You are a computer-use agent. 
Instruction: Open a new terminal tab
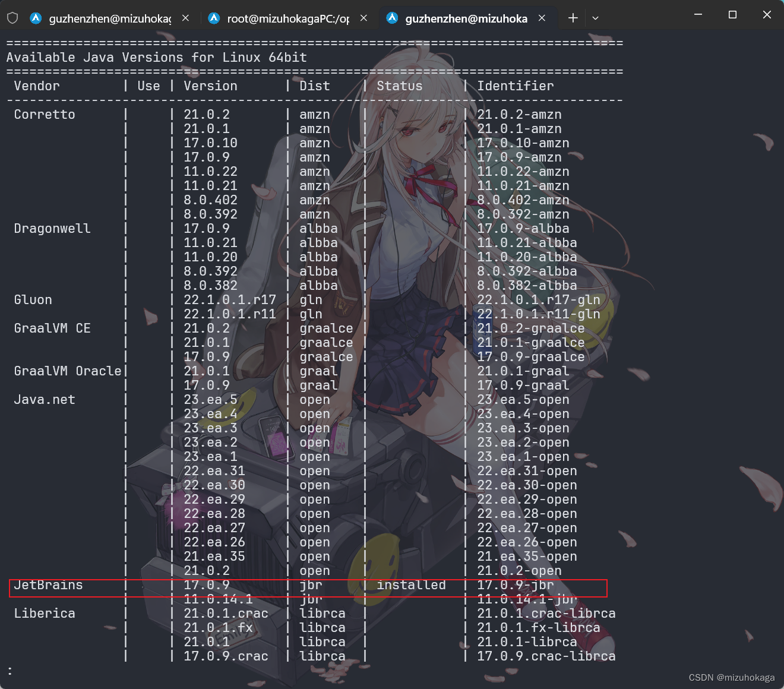[573, 18]
